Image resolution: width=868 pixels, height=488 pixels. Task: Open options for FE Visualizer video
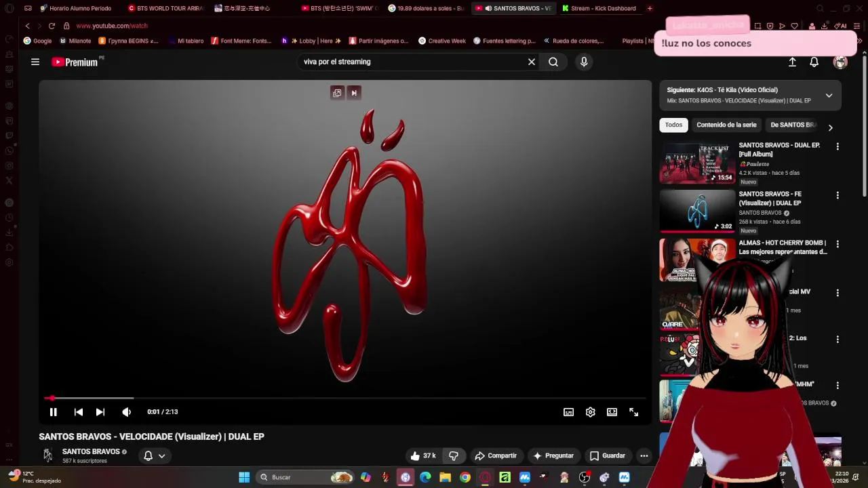(837, 195)
